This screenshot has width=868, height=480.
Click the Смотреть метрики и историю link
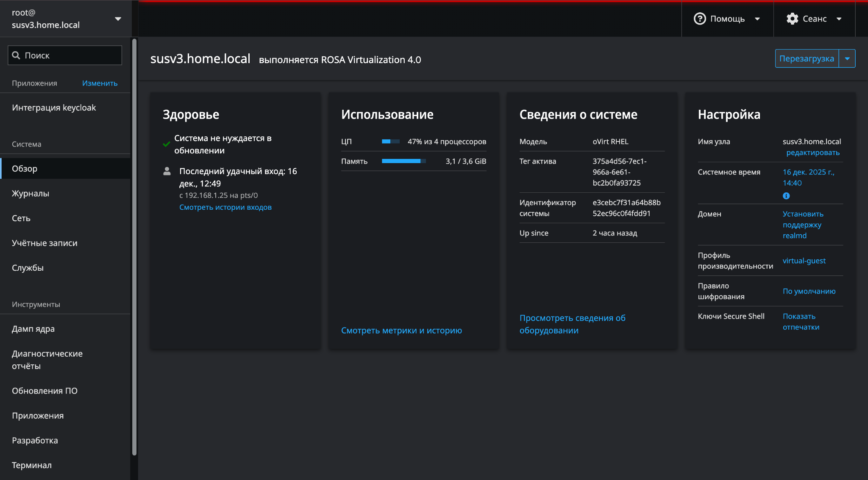pos(401,330)
